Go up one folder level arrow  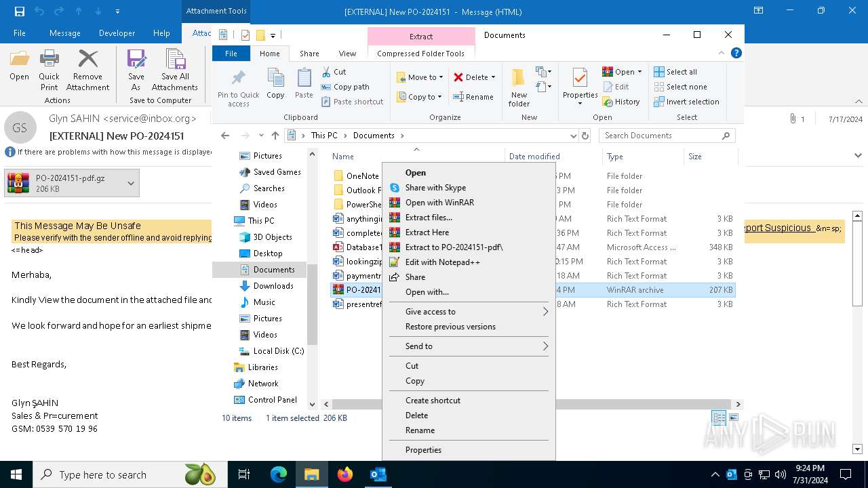pos(275,136)
